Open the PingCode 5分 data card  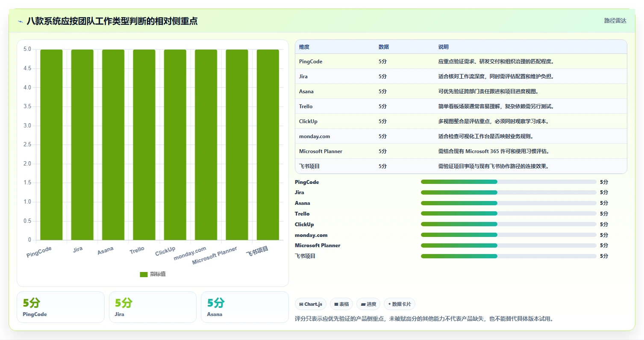click(61, 307)
